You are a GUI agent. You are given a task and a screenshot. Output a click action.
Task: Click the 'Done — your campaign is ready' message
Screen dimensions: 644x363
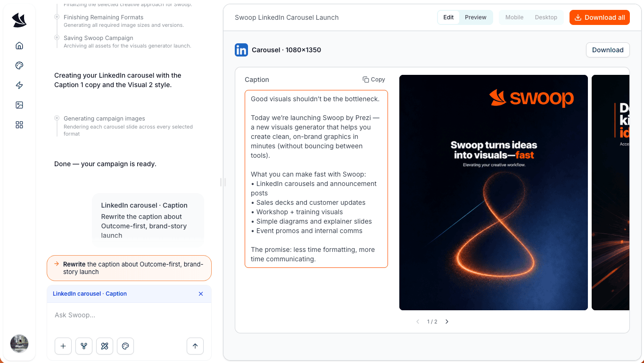click(x=105, y=164)
